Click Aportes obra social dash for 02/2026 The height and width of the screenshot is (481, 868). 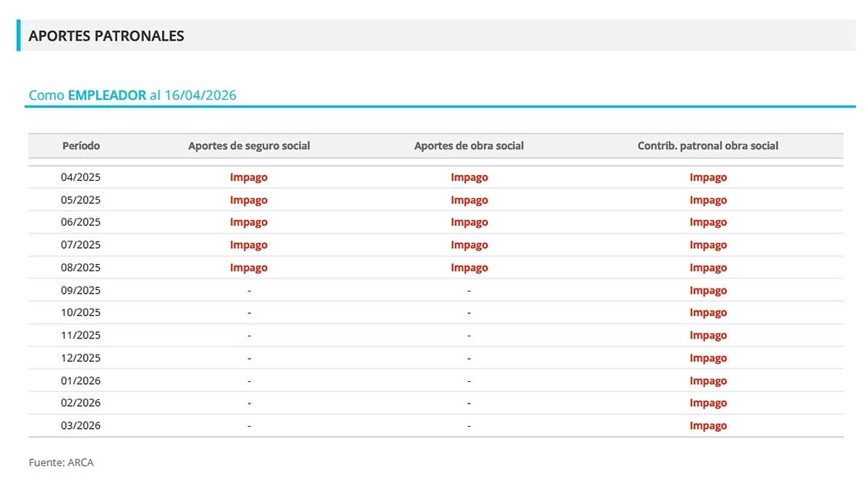(x=469, y=404)
